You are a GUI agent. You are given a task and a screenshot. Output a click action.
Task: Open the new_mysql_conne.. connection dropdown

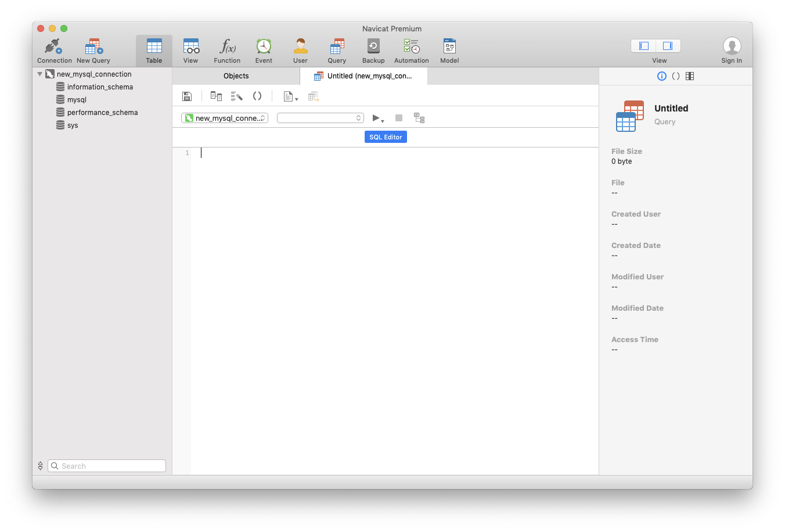225,118
